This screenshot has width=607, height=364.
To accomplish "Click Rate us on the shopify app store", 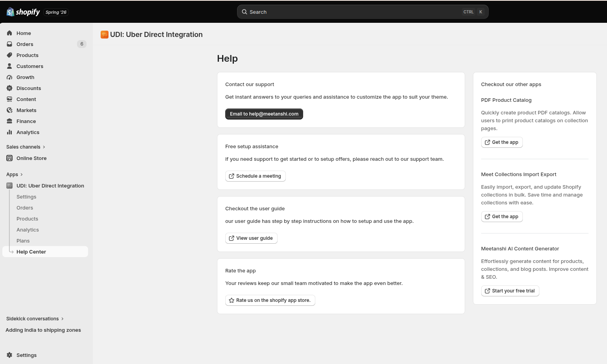I will pyautogui.click(x=270, y=300).
